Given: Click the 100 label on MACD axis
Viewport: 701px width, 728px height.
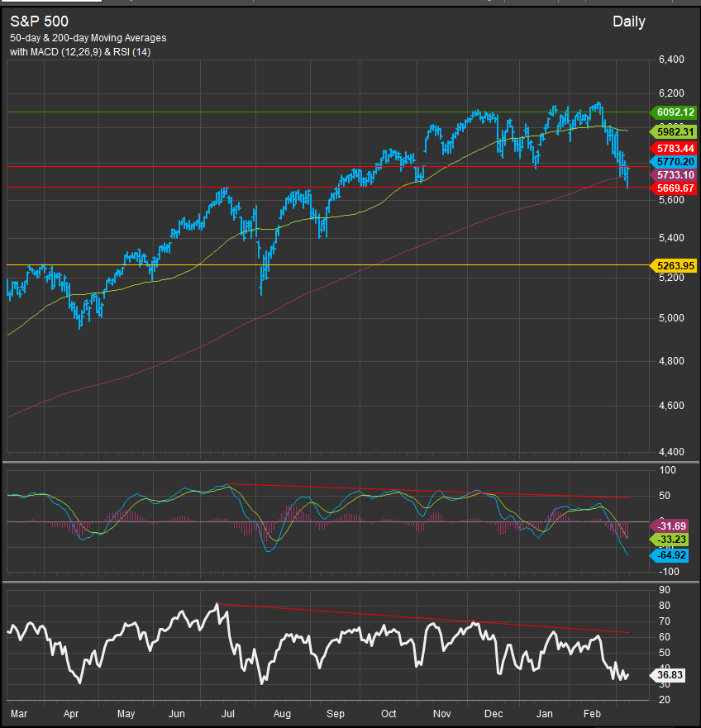Looking at the screenshot, I should point(668,470).
